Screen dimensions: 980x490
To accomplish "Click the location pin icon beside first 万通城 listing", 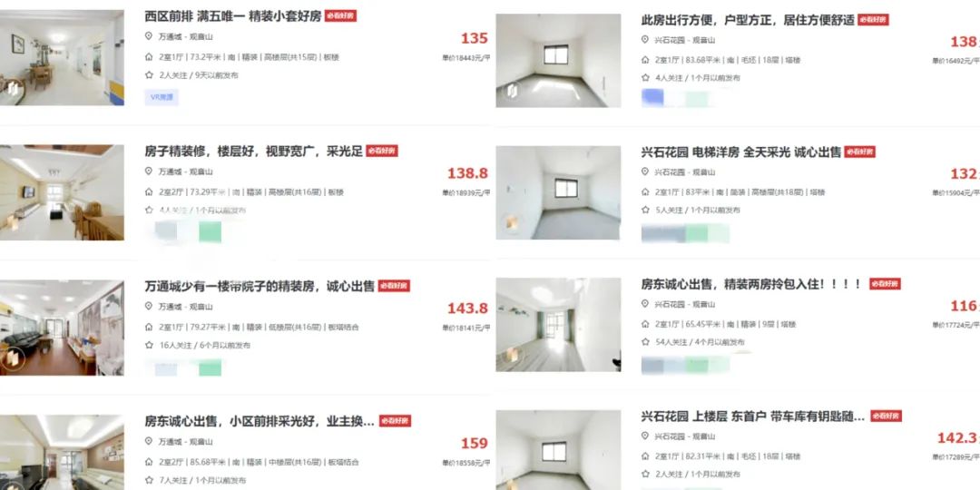I will (x=149, y=36).
